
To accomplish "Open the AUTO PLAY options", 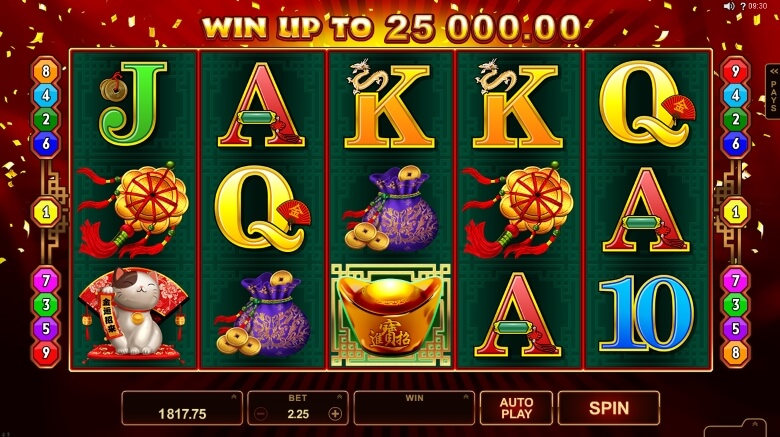I will coord(516,408).
